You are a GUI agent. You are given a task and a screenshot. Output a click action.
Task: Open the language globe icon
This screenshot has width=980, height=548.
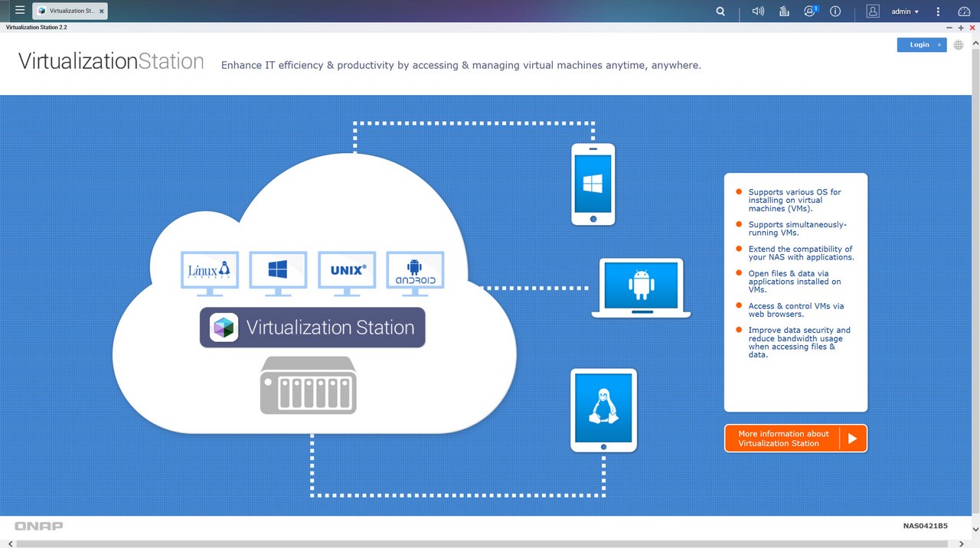(959, 45)
